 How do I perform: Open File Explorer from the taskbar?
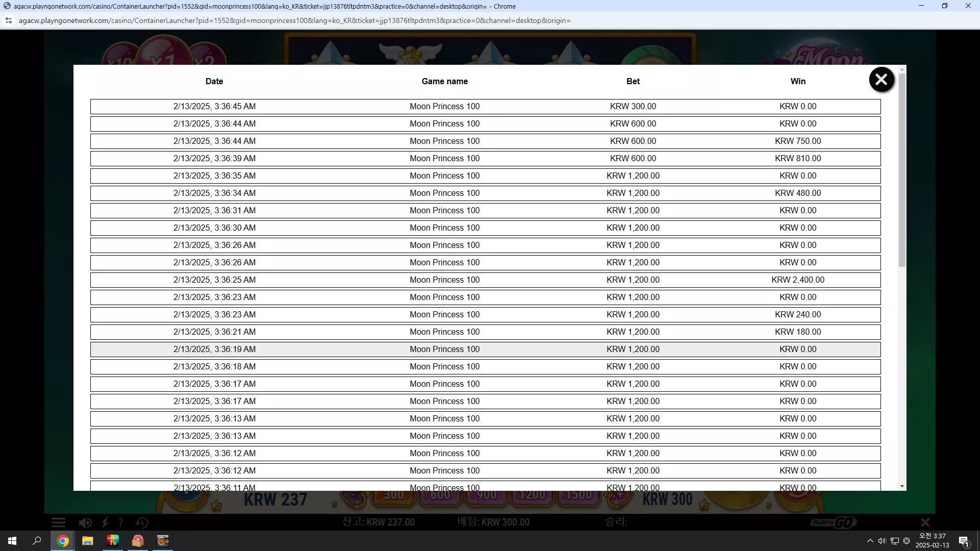[x=88, y=541]
